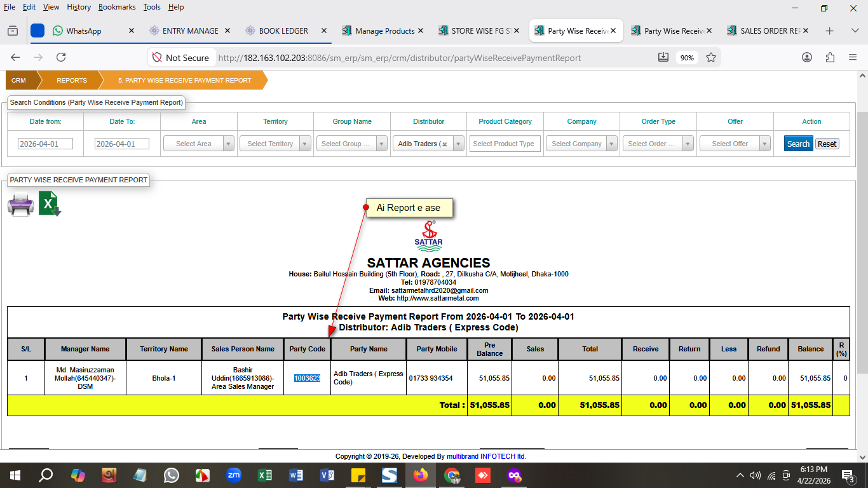The width and height of the screenshot is (868, 488).
Task: Close the BOOK LEDGER tab
Action: click(324, 30)
